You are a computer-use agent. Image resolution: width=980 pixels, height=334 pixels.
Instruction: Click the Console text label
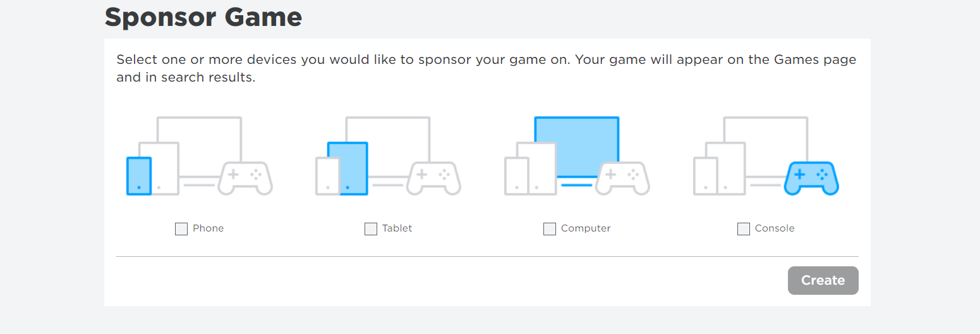pos(775,228)
